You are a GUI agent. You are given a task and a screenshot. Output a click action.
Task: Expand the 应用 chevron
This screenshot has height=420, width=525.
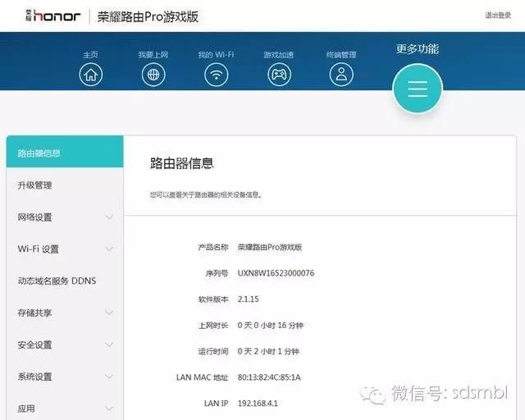109,409
